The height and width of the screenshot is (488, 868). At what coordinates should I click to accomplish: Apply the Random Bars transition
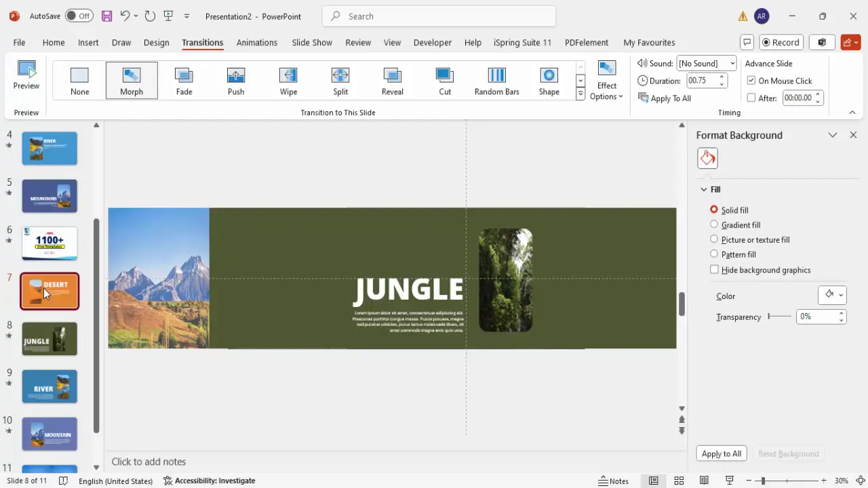497,81
